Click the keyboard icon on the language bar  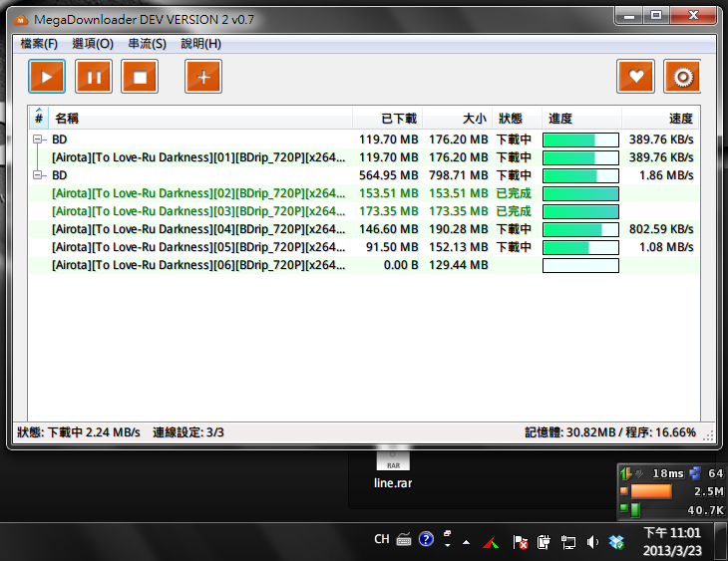[x=404, y=540]
